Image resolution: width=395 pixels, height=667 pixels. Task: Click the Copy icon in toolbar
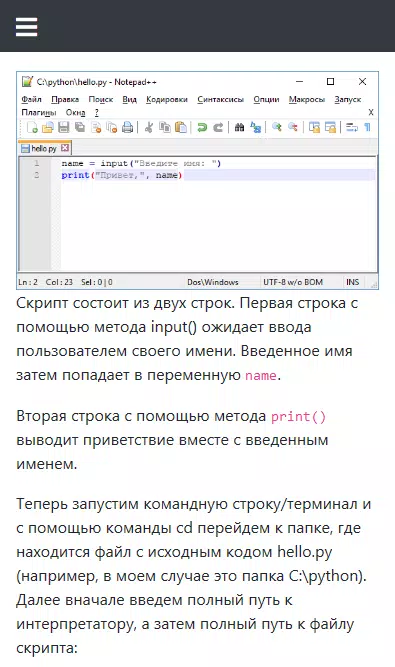[165, 127]
